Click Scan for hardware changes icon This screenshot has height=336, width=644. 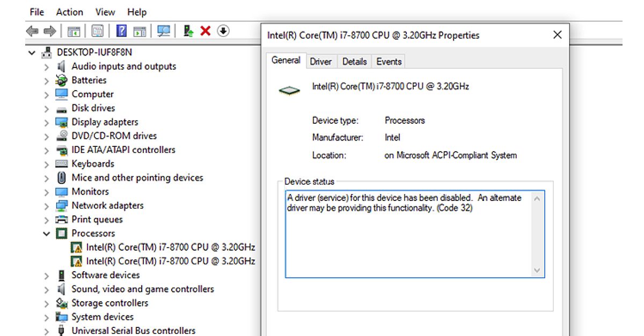click(x=164, y=32)
